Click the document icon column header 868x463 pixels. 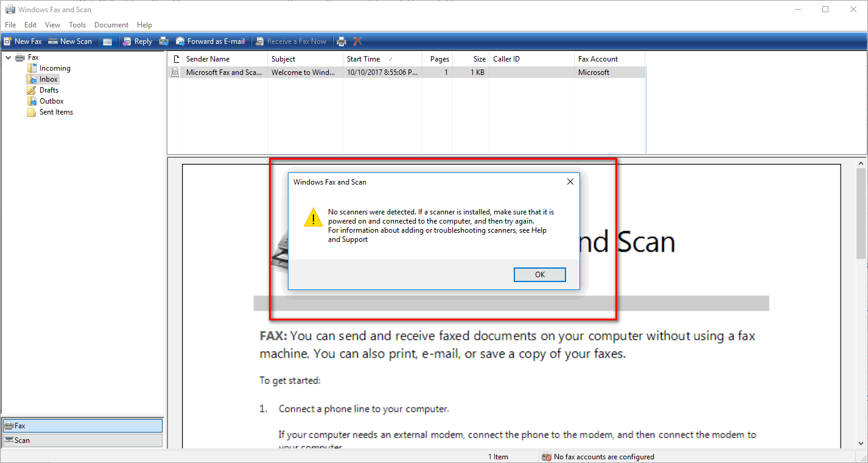(x=175, y=59)
